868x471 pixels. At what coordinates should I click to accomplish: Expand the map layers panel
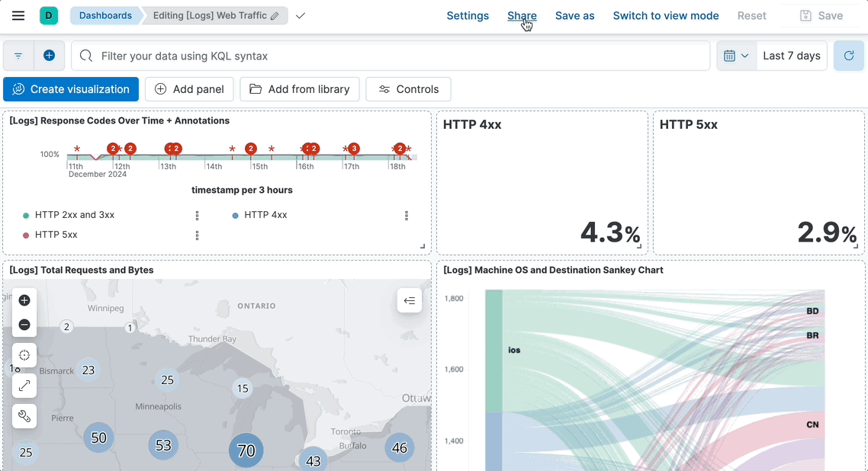[x=410, y=301]
